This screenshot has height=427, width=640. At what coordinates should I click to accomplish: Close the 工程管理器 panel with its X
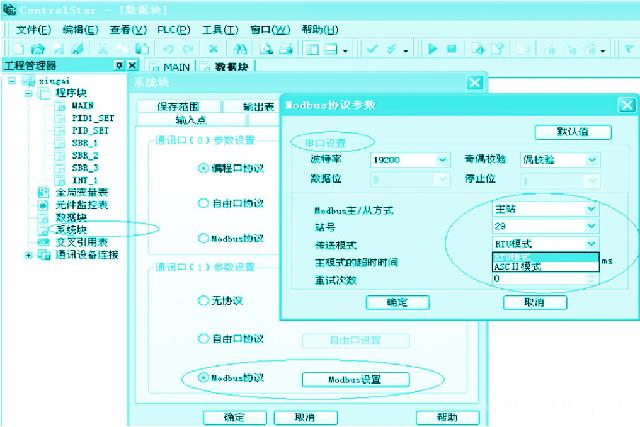[x=134, y=66]
